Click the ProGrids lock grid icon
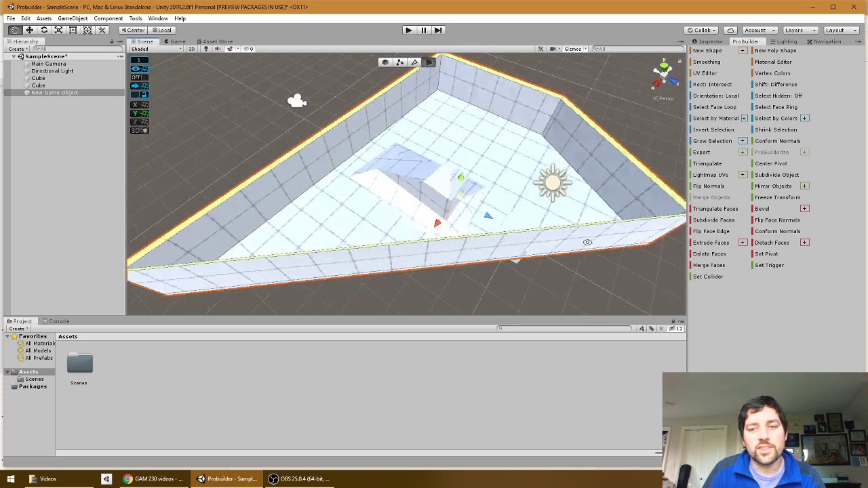868x488 pixels. tap(139, 95)
